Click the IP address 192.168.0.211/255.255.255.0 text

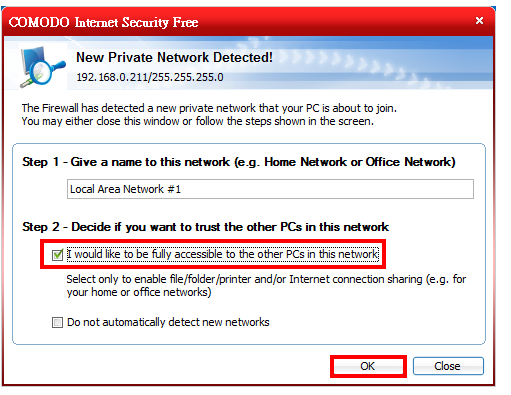point(150,77)
